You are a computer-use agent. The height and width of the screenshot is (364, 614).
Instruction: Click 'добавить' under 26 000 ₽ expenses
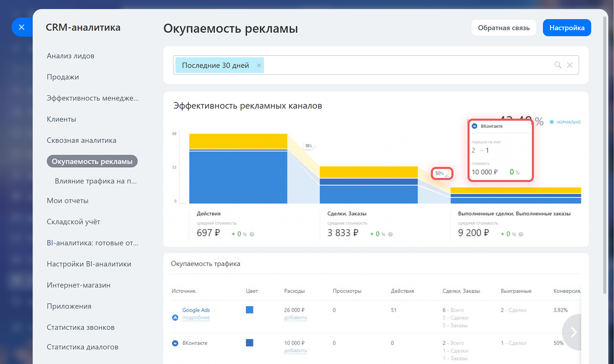click(x=295, y=317)
